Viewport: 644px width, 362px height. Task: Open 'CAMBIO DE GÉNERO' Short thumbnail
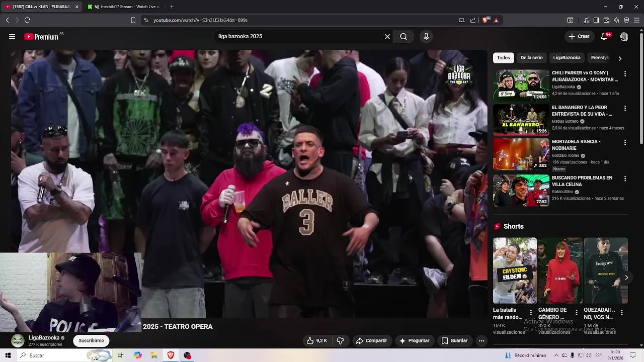560,270
